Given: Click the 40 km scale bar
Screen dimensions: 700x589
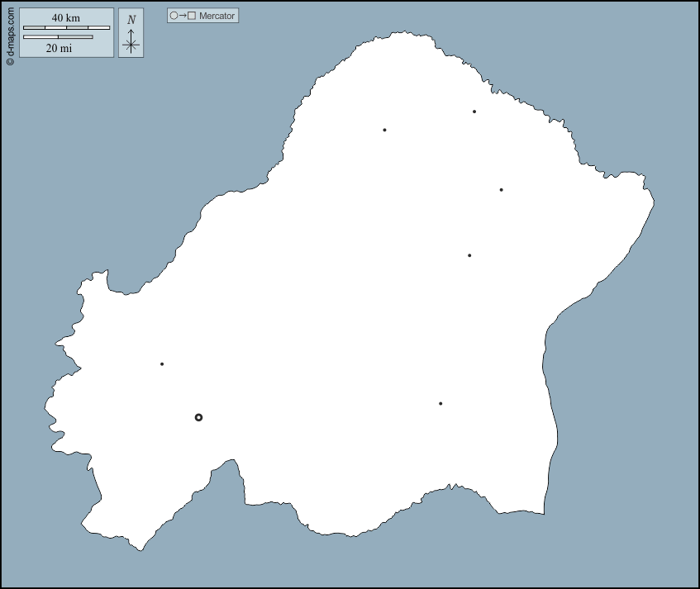Looking at the screenshot, I should tap(66, 28).
